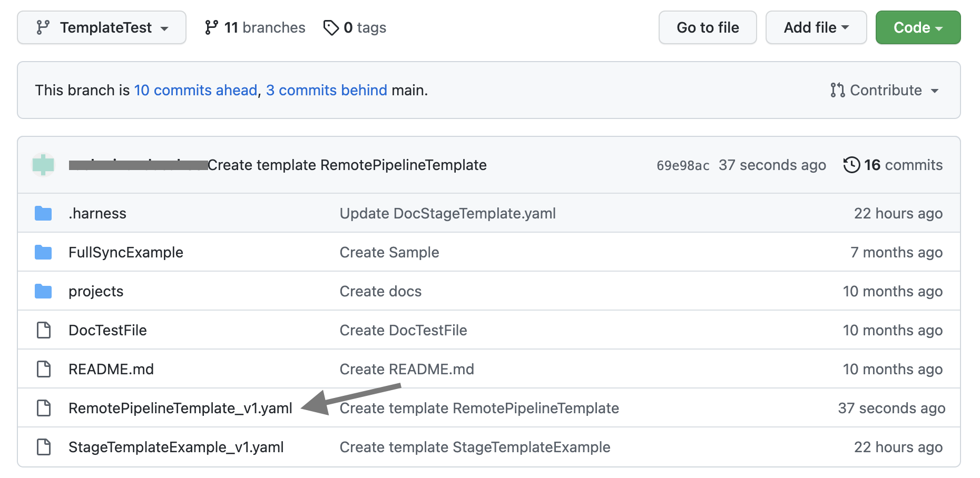This screenshot has width=980, height=478.
Task: Click the Go to file button
Action: [707, 27]
